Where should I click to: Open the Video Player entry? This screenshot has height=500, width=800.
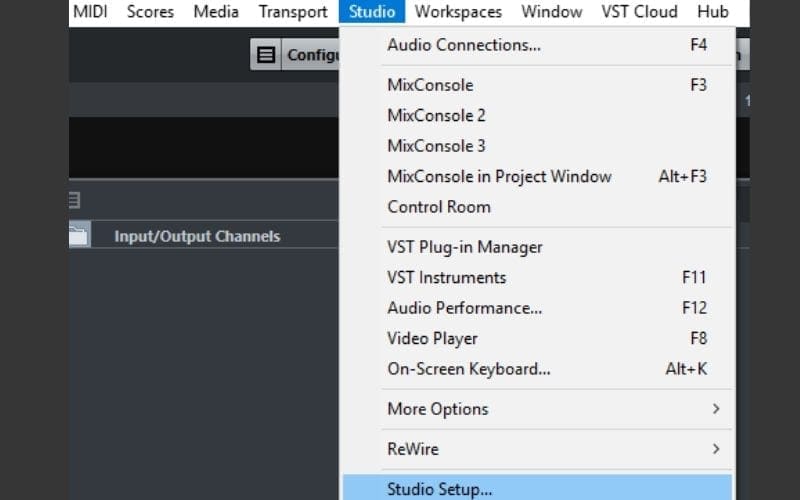click(x=538, y=339)
